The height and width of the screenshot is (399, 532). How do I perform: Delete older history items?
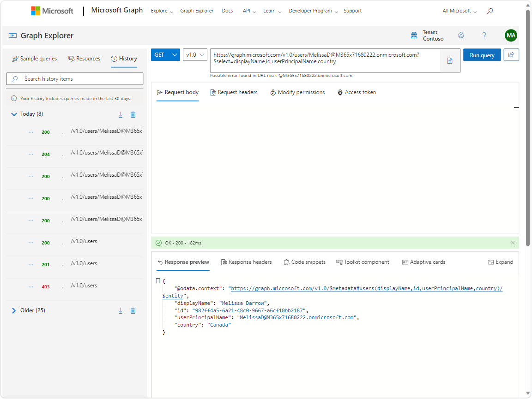click(133, 310)
